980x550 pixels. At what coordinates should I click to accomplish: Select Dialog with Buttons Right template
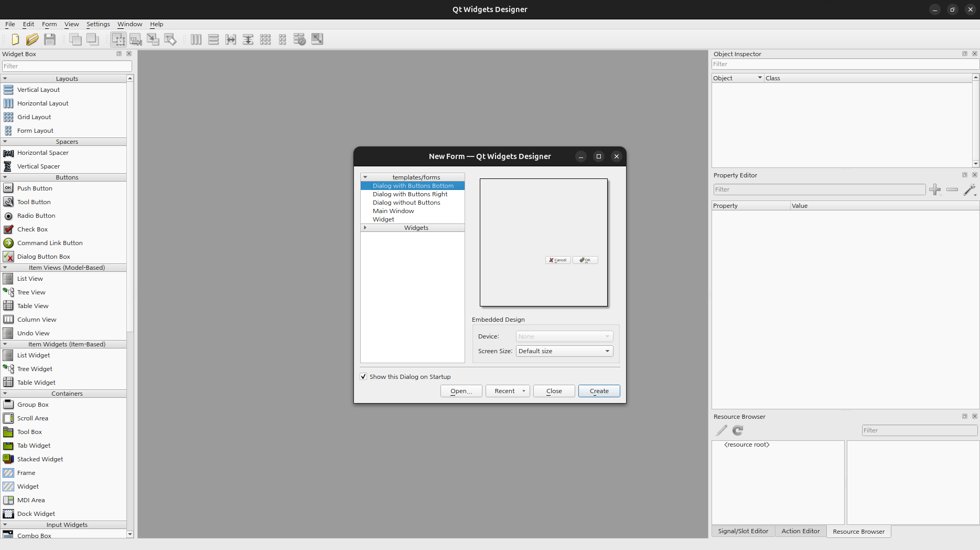pos(410,194)
